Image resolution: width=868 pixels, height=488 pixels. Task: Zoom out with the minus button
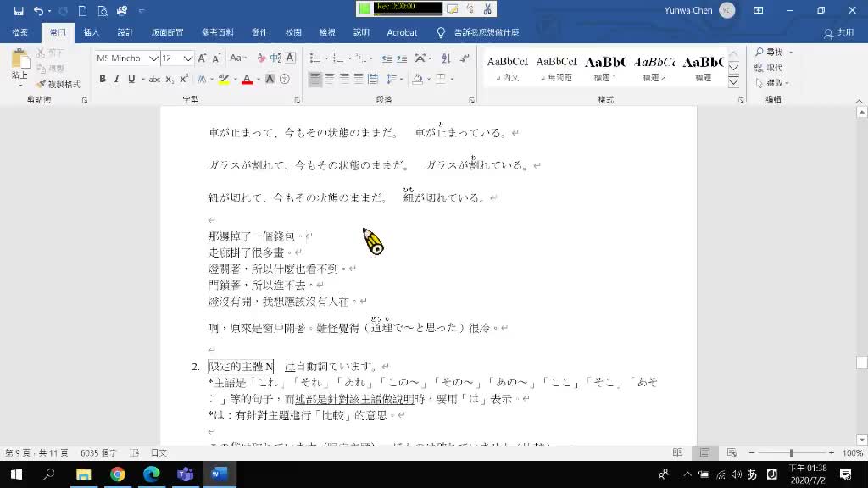(x=752, y=452)
